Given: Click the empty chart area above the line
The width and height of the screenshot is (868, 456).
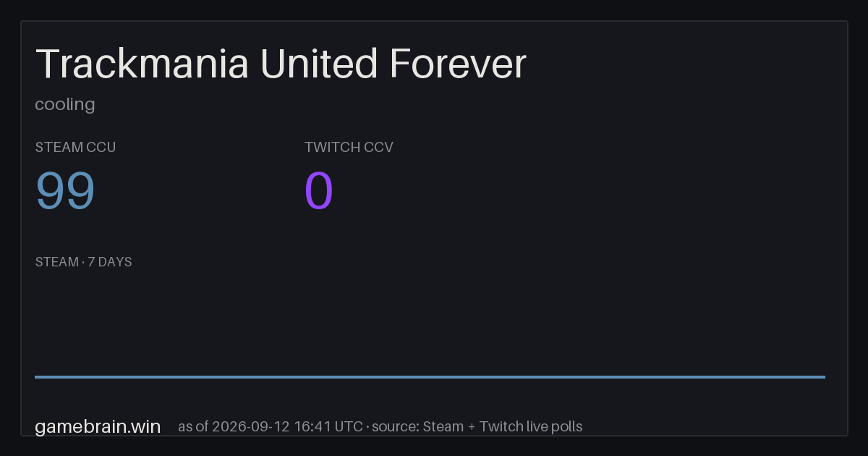Looking at the screenshot, I should (x=430, y=322).
